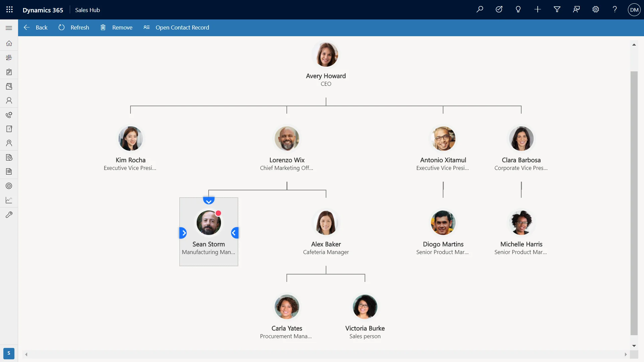Go to Home in the sidebar

(9, 43)
